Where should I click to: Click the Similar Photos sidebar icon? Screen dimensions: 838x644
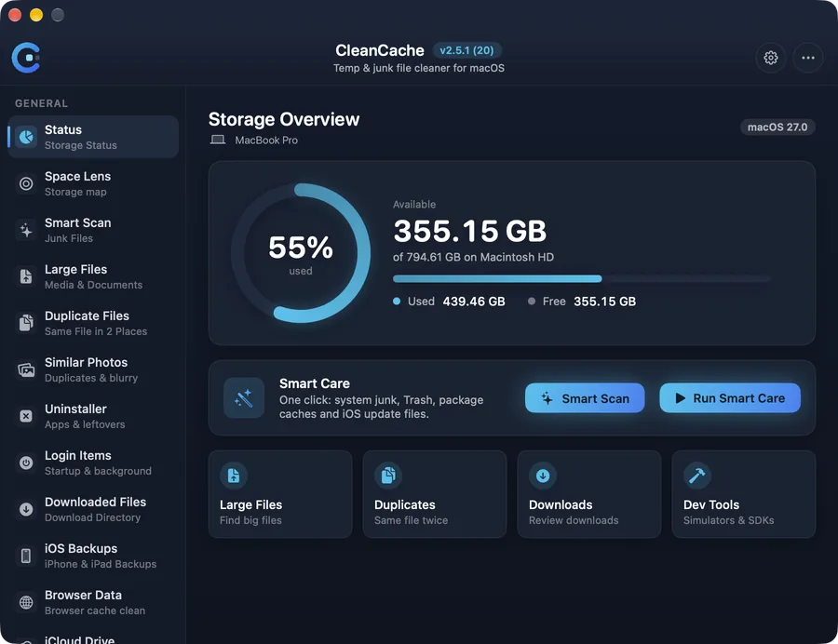tap(26, 369)
